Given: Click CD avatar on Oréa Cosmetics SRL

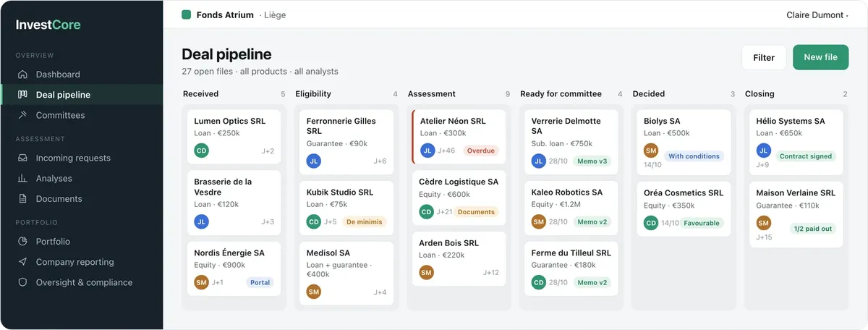Looking at the screenshot, I should (651, 223).
